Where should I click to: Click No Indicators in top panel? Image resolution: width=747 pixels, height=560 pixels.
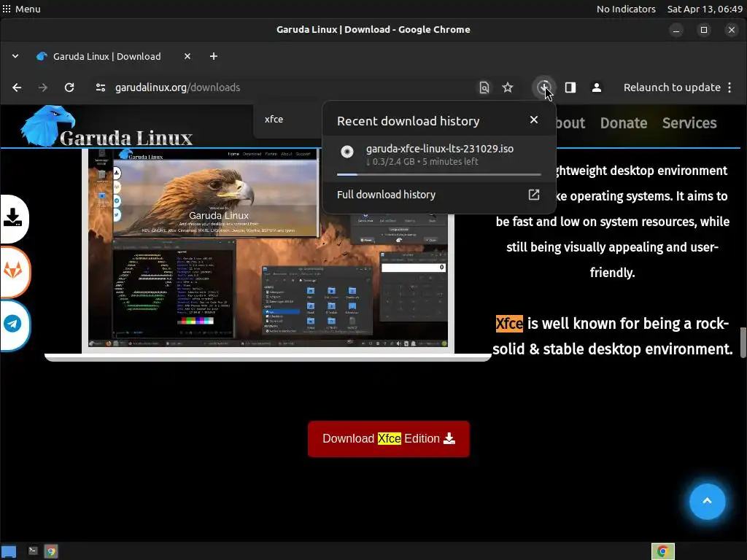[x=626, y=9]
